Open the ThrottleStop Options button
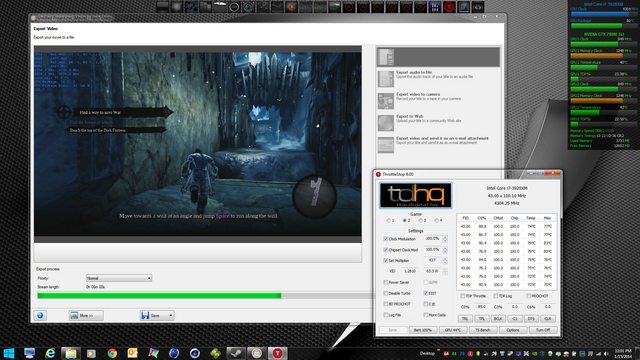The image size is (640, 360). coord(513,330)
